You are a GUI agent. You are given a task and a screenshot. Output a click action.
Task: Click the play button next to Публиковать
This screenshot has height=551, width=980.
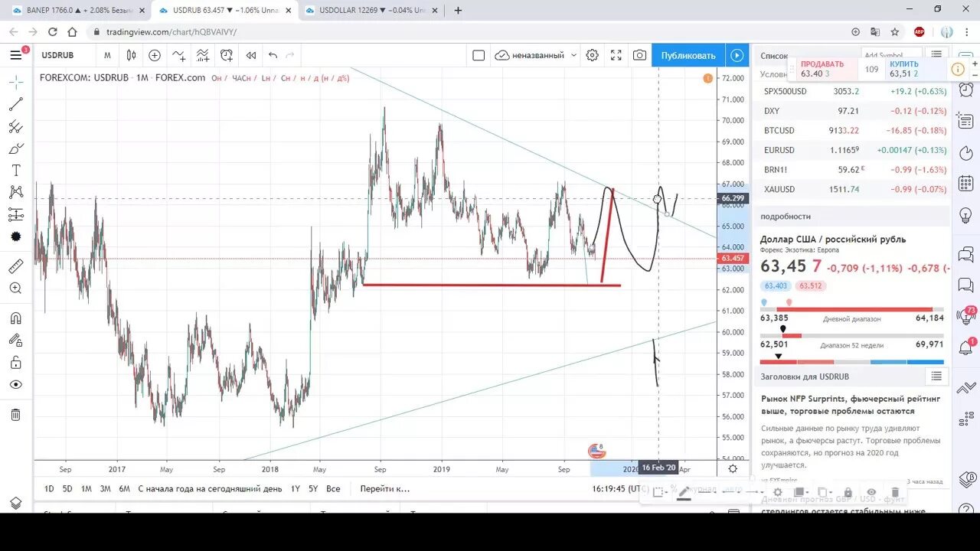[x=737, y=55]
